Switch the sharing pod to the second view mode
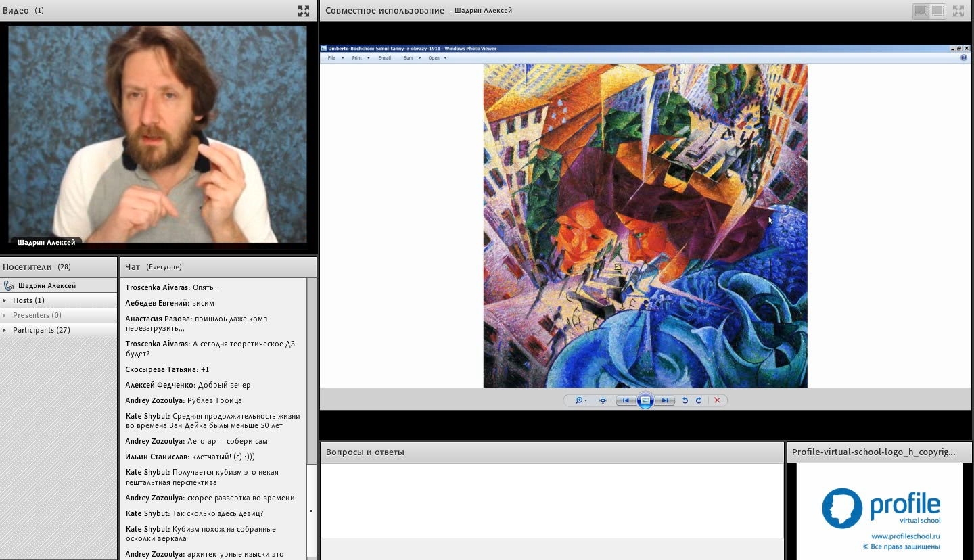The width and height of the screenshot is (974, 560). 937,11
